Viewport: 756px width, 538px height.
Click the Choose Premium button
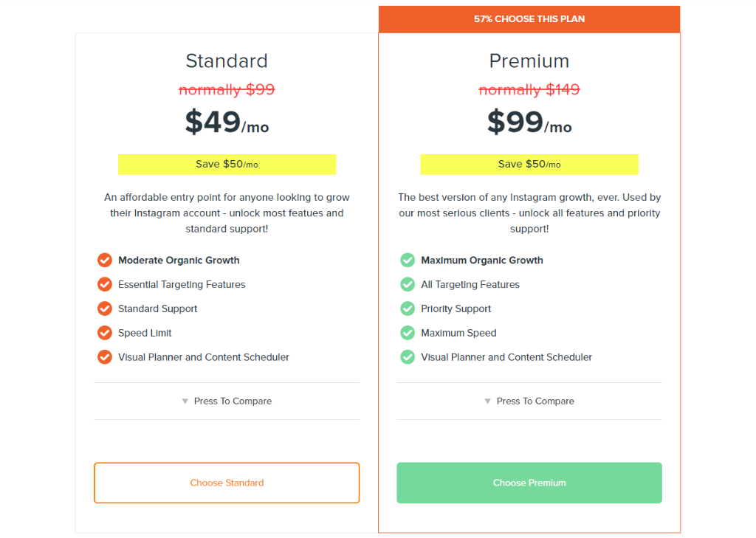coord(529,483)
